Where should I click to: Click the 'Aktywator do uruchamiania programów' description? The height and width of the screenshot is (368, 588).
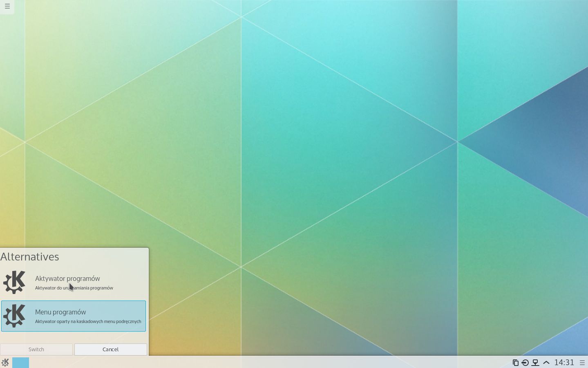[x=74, y=288]
